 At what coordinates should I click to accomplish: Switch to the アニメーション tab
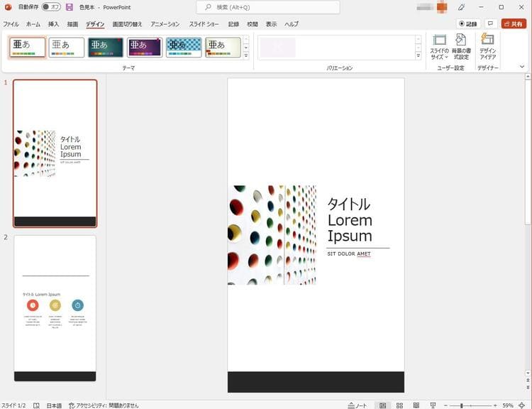coord(165,24)
